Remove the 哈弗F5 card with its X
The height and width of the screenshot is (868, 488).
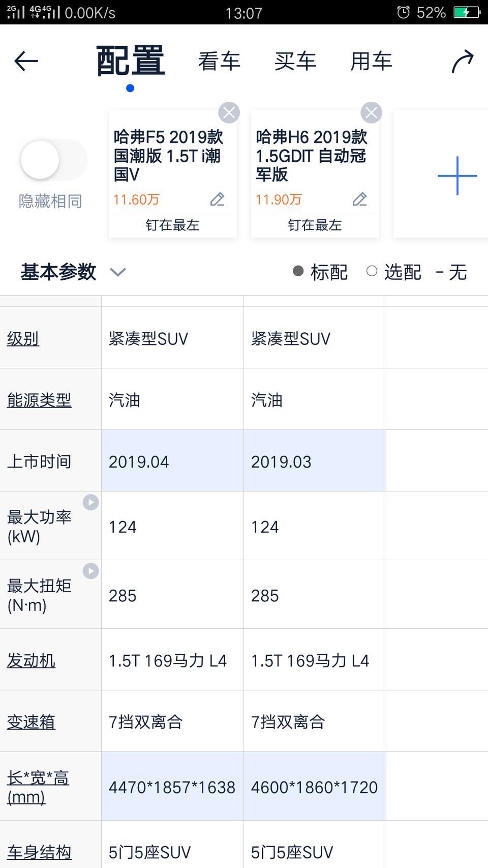click(229, 112)
